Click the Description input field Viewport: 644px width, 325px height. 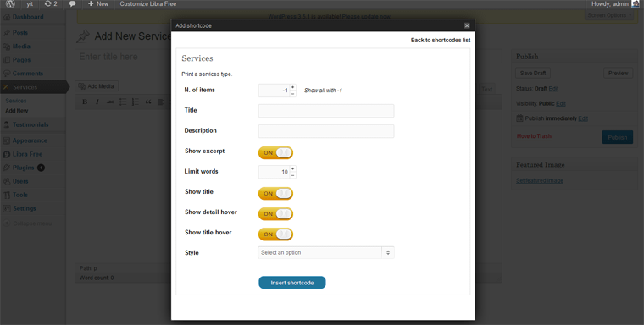coord(326,131)
